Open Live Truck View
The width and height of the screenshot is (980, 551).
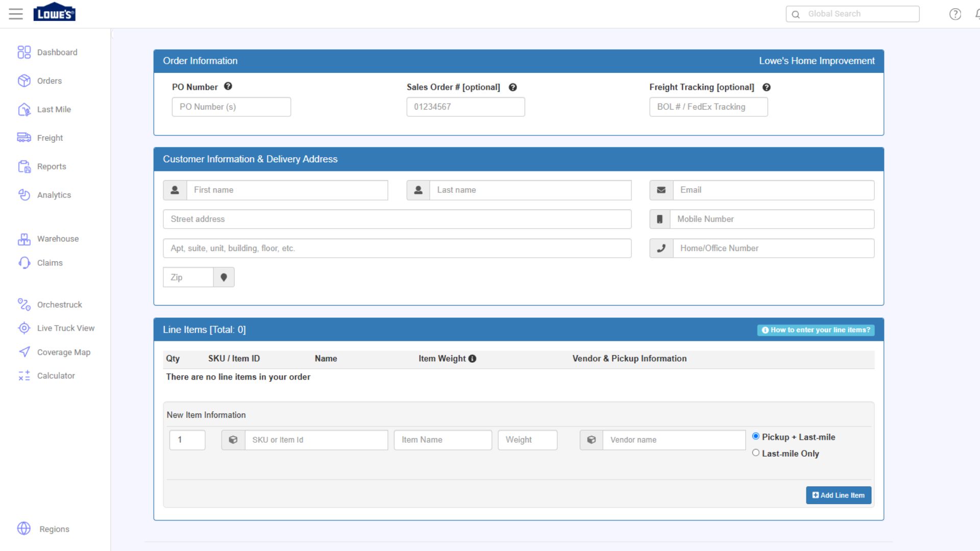pyautogui.click(x=24, y=328)
